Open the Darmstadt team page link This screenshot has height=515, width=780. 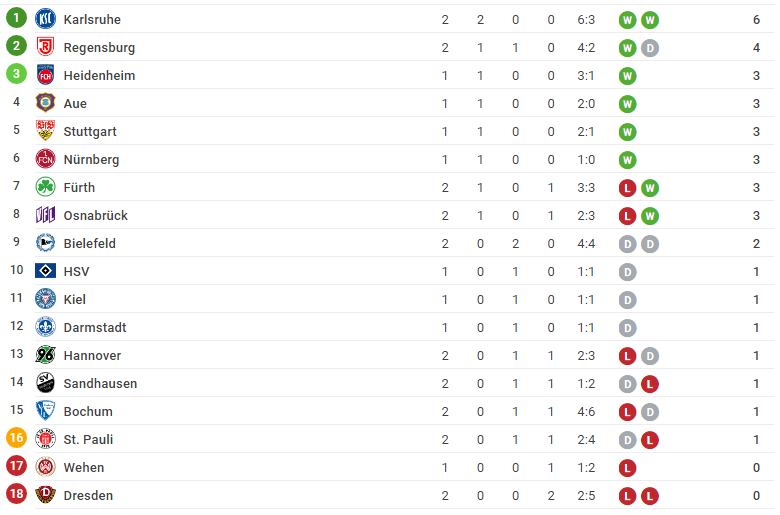tap(95, 327)
